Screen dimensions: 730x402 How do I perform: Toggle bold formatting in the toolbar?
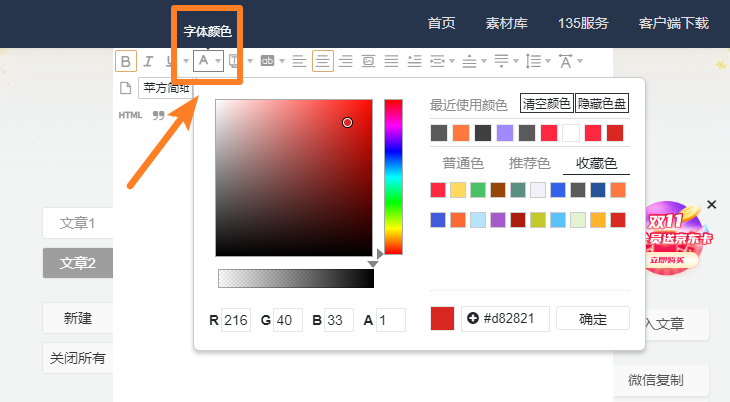126,61
